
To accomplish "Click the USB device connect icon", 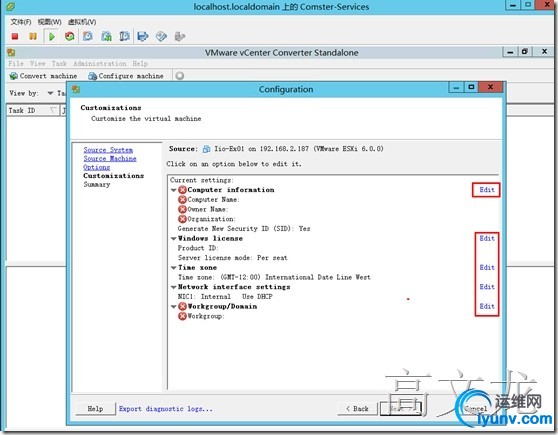I will click(180, 36).
